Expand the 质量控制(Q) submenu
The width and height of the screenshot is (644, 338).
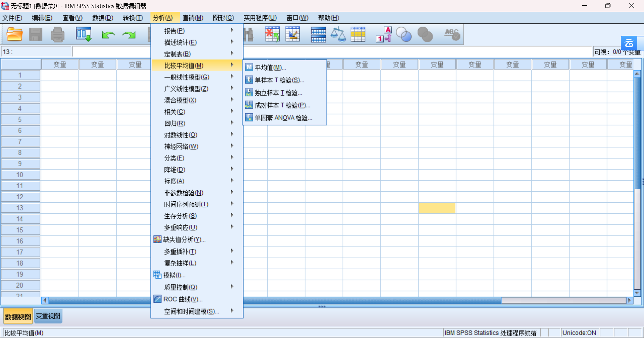click(x=197, y=287)
